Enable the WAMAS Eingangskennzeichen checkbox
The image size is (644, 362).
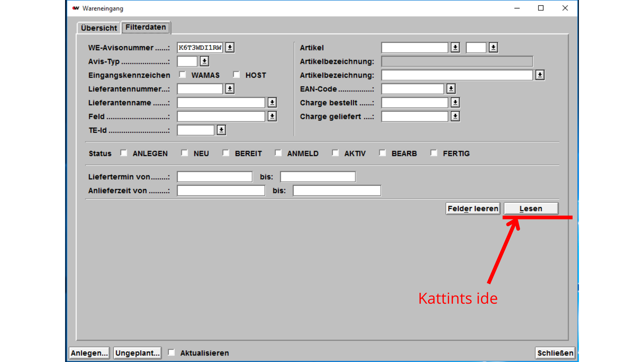[x=182, y=75]
